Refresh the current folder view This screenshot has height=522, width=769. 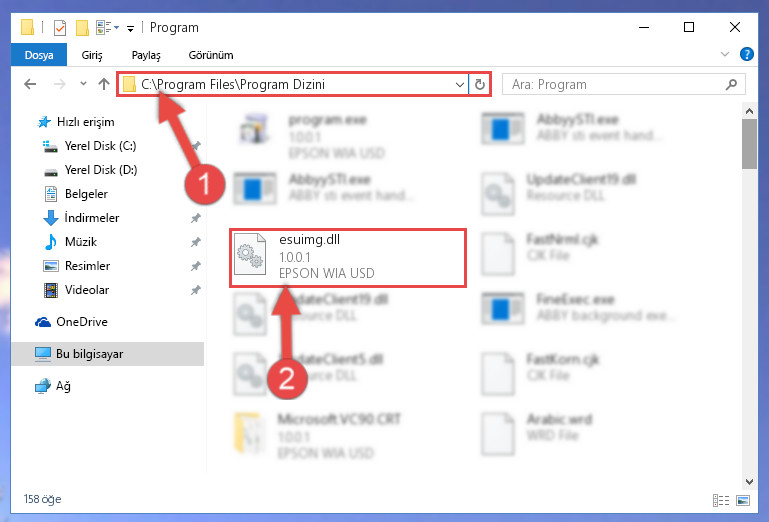[x=480, y=84]
